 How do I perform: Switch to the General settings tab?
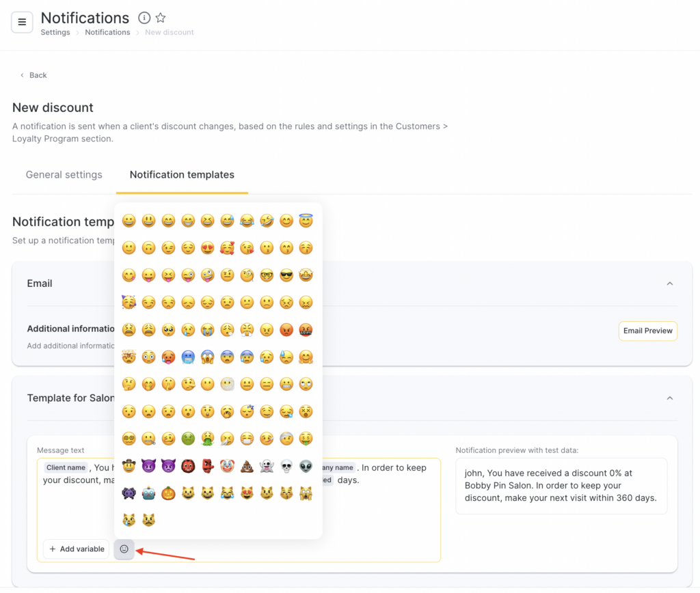click(x=64, y=175)
